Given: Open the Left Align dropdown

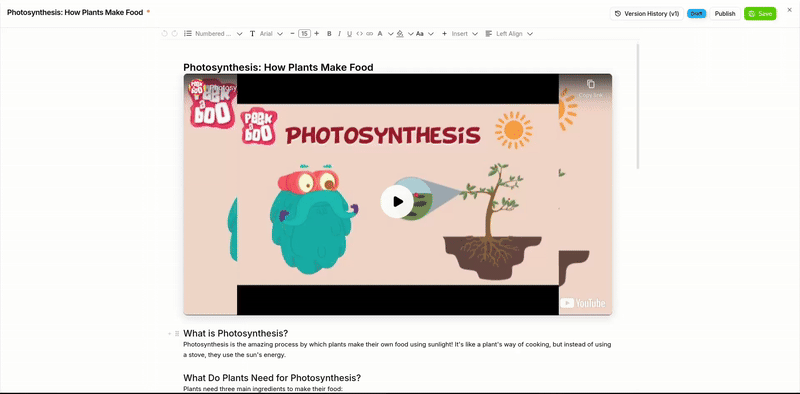Looking at the screenshot, I should click(x=509, y=34).
